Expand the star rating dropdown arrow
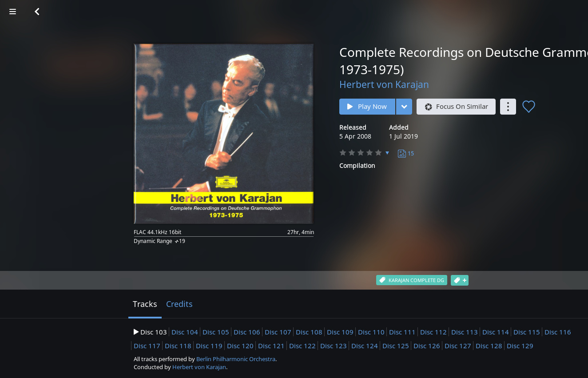The height and width of the screenshot is (378, 588). [387, 153]
